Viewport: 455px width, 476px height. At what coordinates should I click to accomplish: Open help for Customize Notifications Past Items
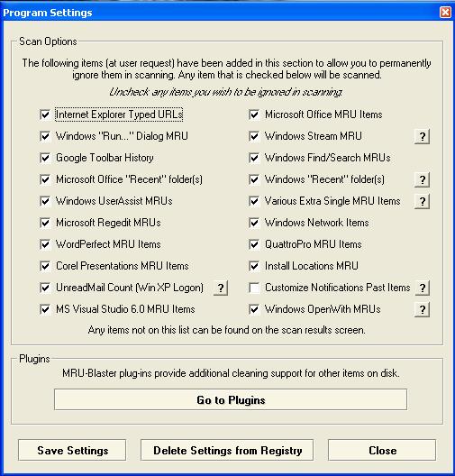[422, 288]
